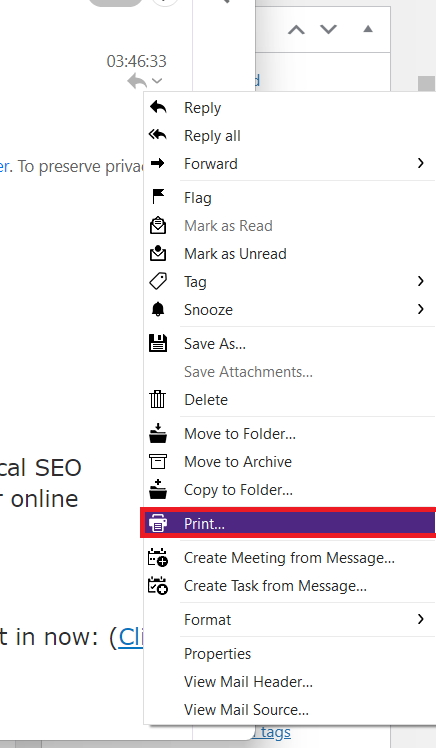Expand the Forward submenu arrow
Image resolution: width=436 pixels, height=748 pixels.
pos(420,163)
